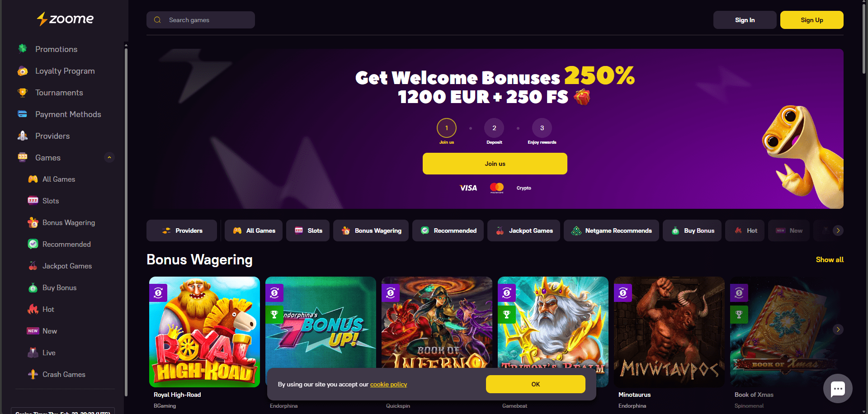Collapse the Games sidebar section
Image resolution: width=868 pixels, height=414 pixels.
(x=109, y=157)
